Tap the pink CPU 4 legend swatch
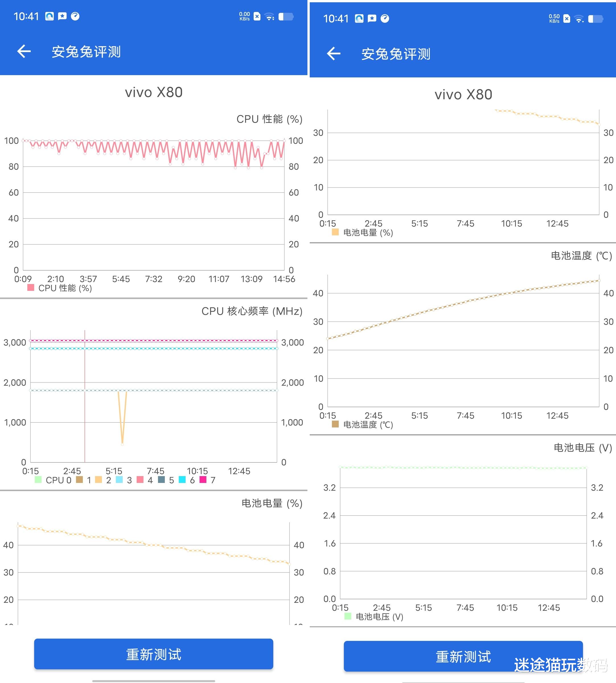616x683 pixels. tap(140, 479)
